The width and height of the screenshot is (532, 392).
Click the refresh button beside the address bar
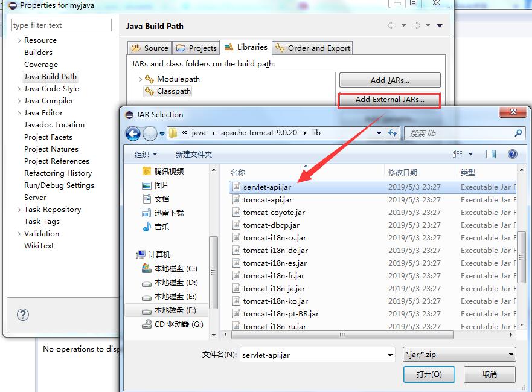click(x=393, y=133)
